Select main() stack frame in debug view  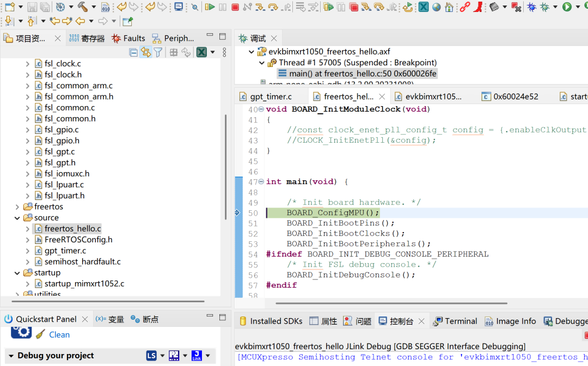[357, 74]
